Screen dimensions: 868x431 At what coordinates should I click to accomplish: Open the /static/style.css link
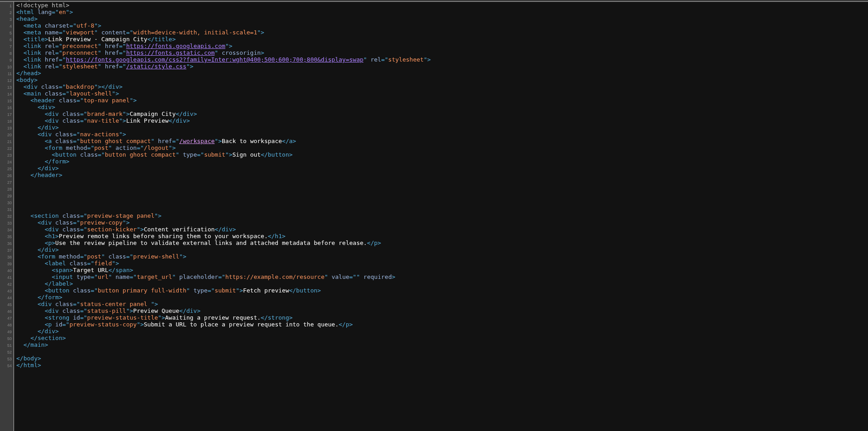pos(156,67)
